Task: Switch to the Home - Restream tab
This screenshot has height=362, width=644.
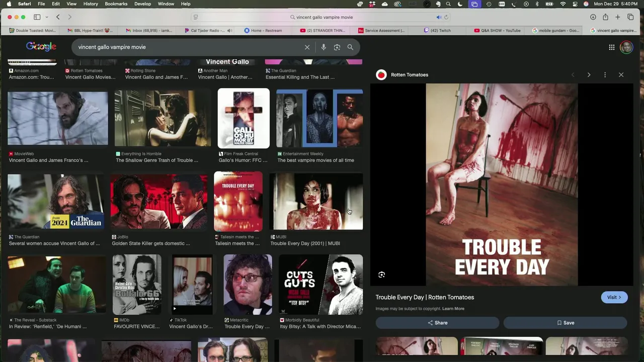Action: [264, 31]
